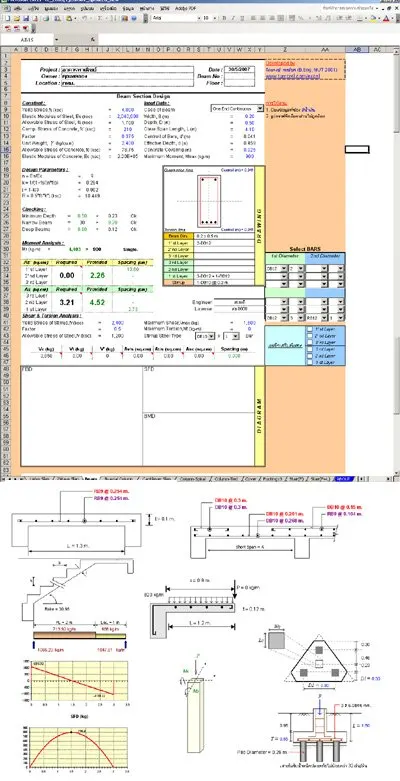Open the Name Box dropdown arrow
The height and width of the screenshot is (781, 400).
56,39
